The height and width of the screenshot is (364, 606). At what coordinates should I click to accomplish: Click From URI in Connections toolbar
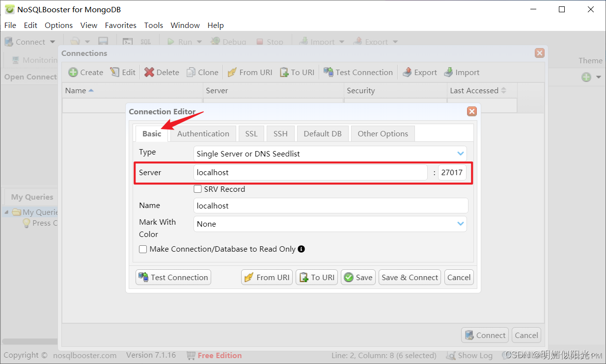(x=249, y=72)
